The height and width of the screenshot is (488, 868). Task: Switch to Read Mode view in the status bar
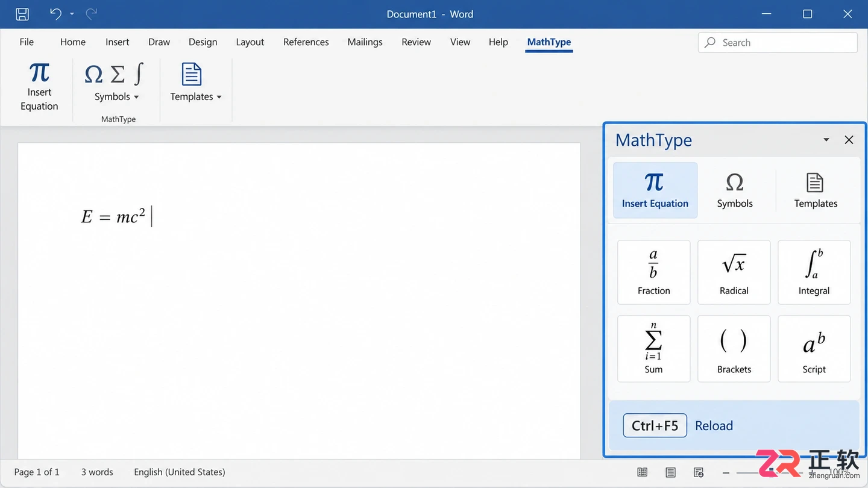(x=643, y=472)
